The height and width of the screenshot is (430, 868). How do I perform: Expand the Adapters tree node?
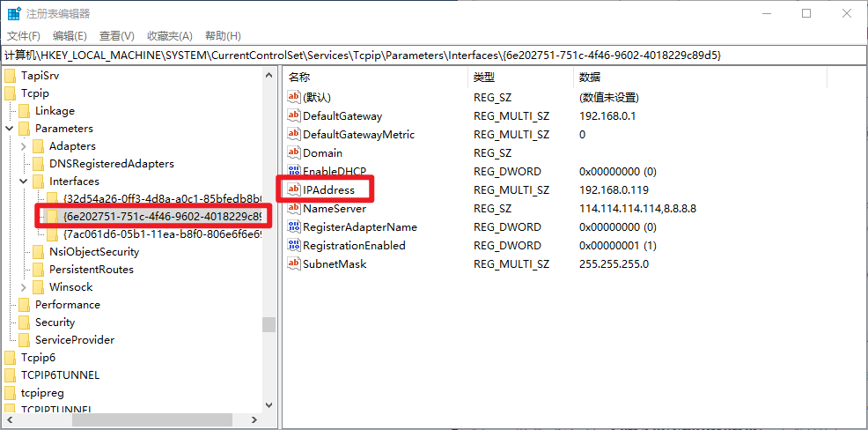[23, 146]
